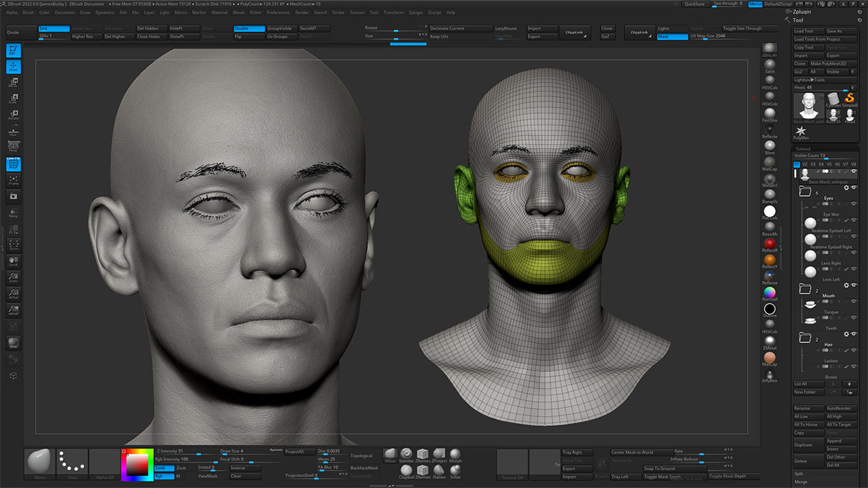
Task: Click the Dots stroke type thumbnail
Action: pos(71,462)
